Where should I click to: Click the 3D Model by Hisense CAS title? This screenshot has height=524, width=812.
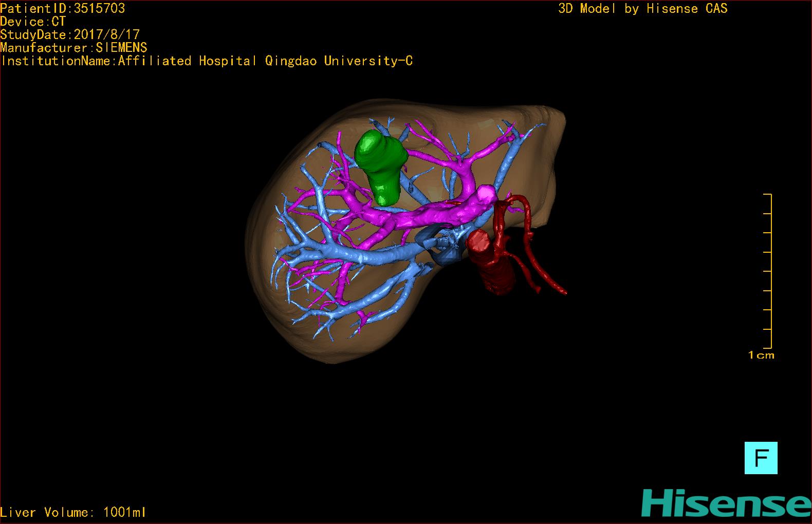[643, 9]
